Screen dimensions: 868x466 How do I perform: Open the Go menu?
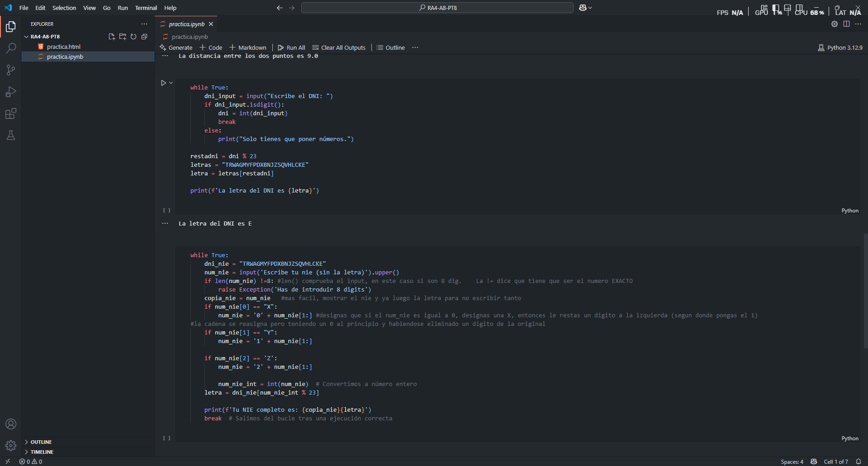point(107,8)
